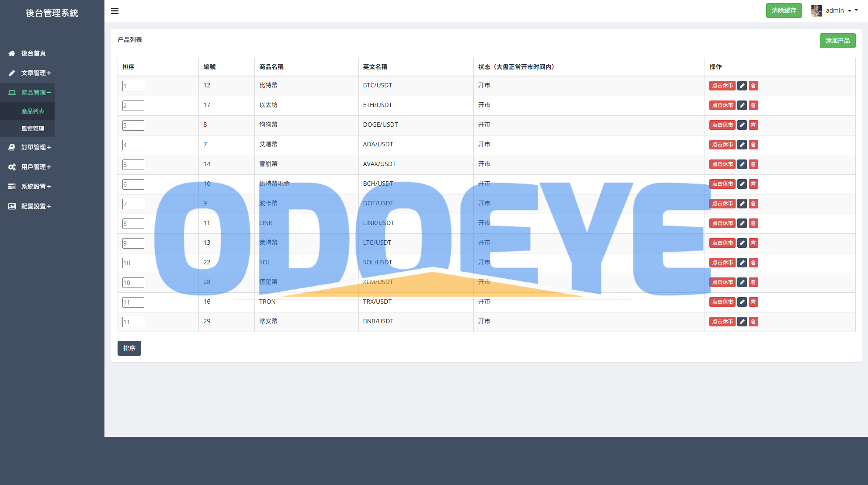This screenshot has height=485, width=868.
Task: Click trash icon for AVAX/USDT row
Action: pos(753,164)
